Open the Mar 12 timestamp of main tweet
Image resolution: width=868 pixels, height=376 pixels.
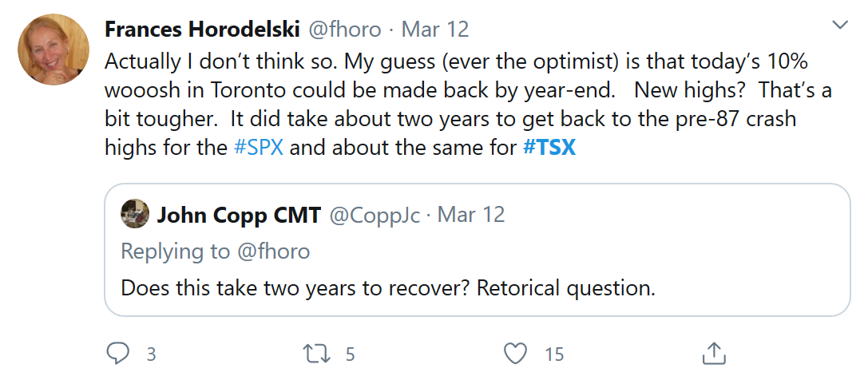435,30
